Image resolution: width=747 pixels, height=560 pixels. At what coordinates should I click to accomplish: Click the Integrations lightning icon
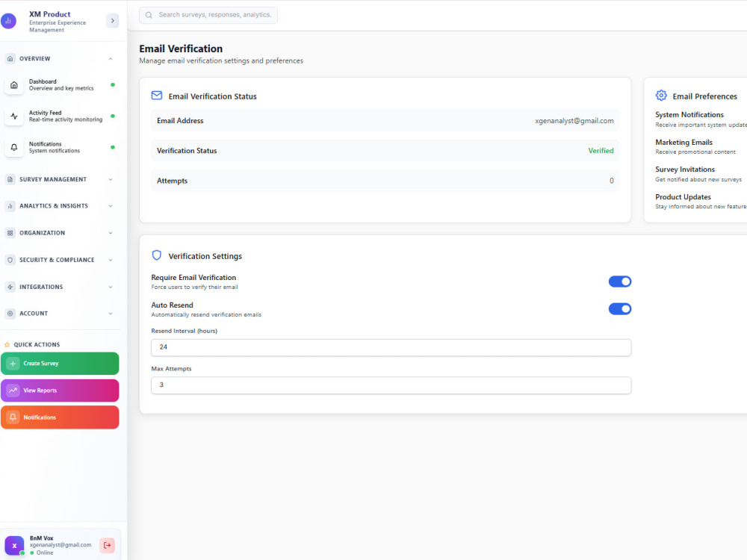(10, 287)
